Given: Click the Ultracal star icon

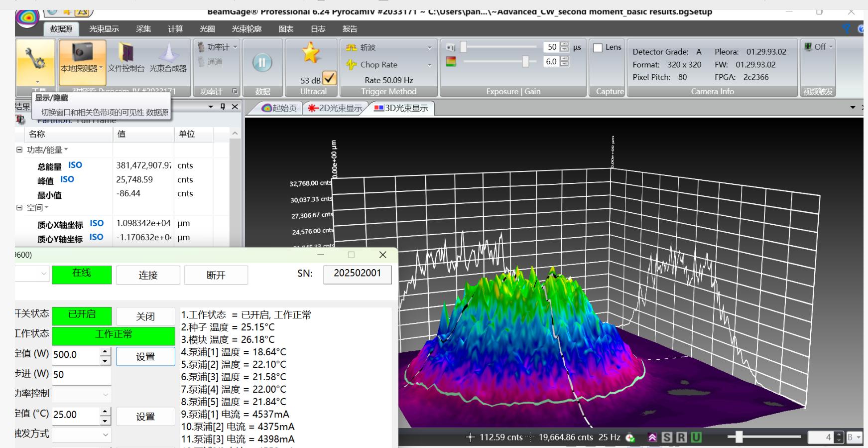Looking at the screenshot, I should (311, 53).
